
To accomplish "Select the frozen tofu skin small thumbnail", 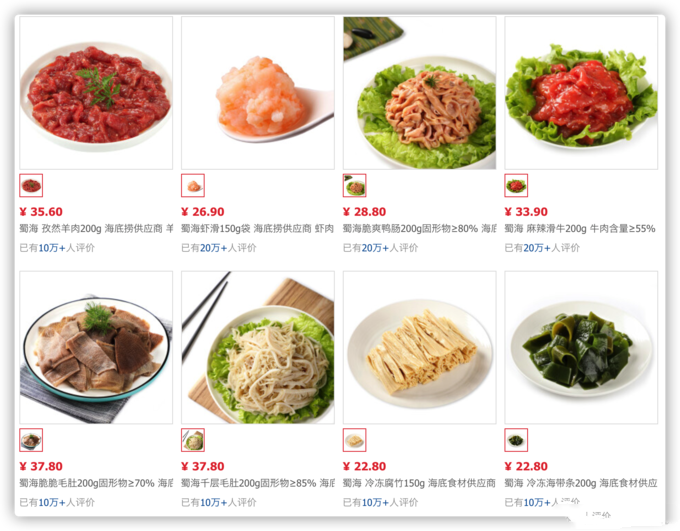I will (355, 440).
